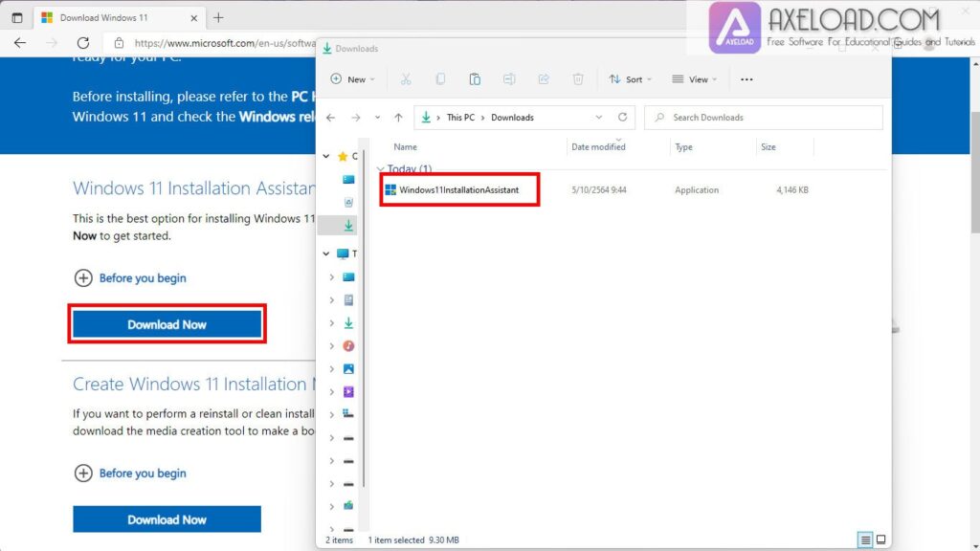Switch to the details view layout icon

coord(865,540)
